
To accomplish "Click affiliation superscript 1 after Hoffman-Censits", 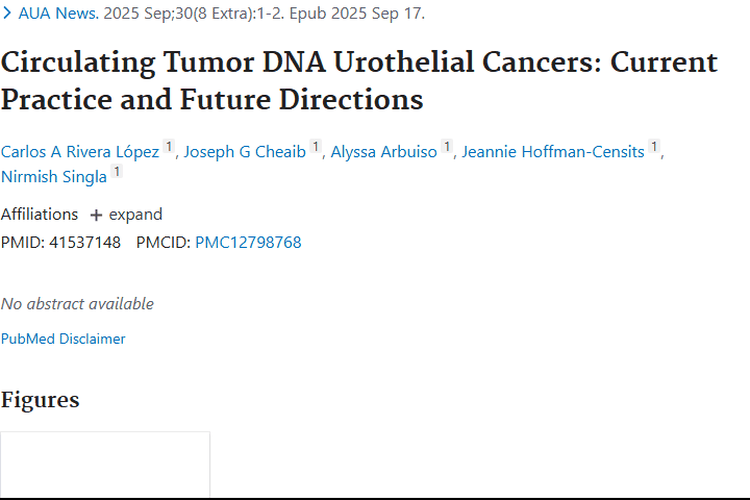I will [x=654, y=148].
